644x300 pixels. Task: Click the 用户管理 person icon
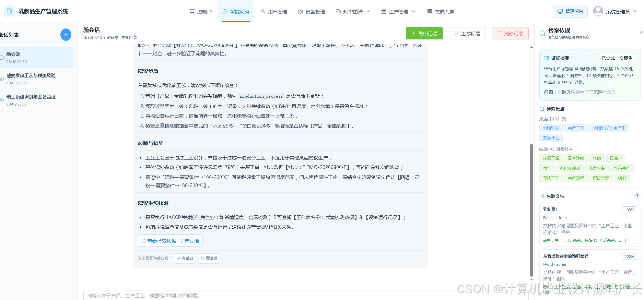pyautogui.click(x=263, y=11)
